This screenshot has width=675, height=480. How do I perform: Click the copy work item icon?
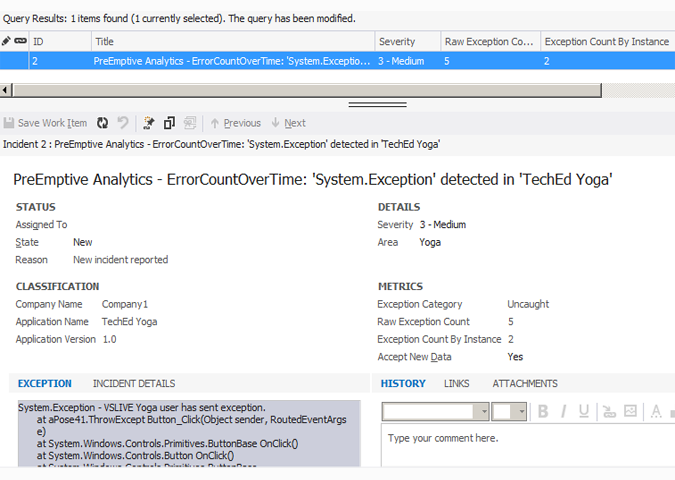[x=169, y=123]
